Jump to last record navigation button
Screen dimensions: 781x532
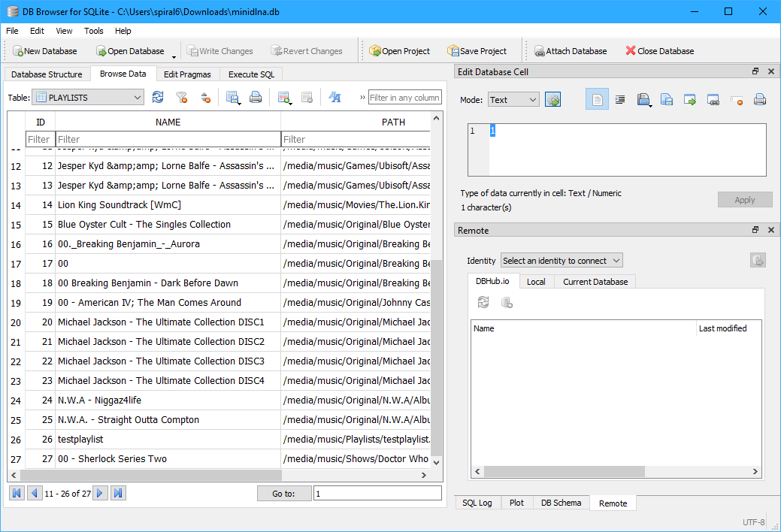[118, 493]
